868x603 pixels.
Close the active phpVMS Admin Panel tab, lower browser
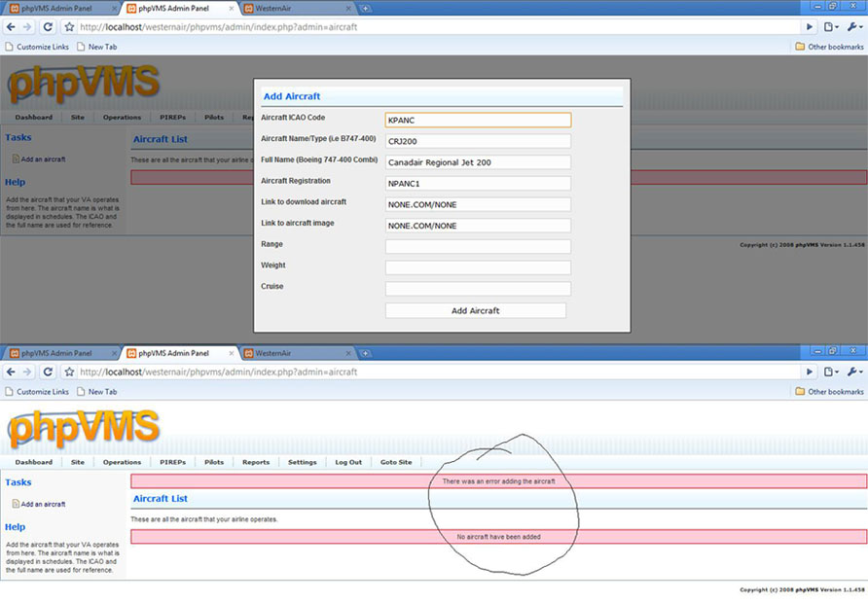pyautogui.click(x=232, y=353)
